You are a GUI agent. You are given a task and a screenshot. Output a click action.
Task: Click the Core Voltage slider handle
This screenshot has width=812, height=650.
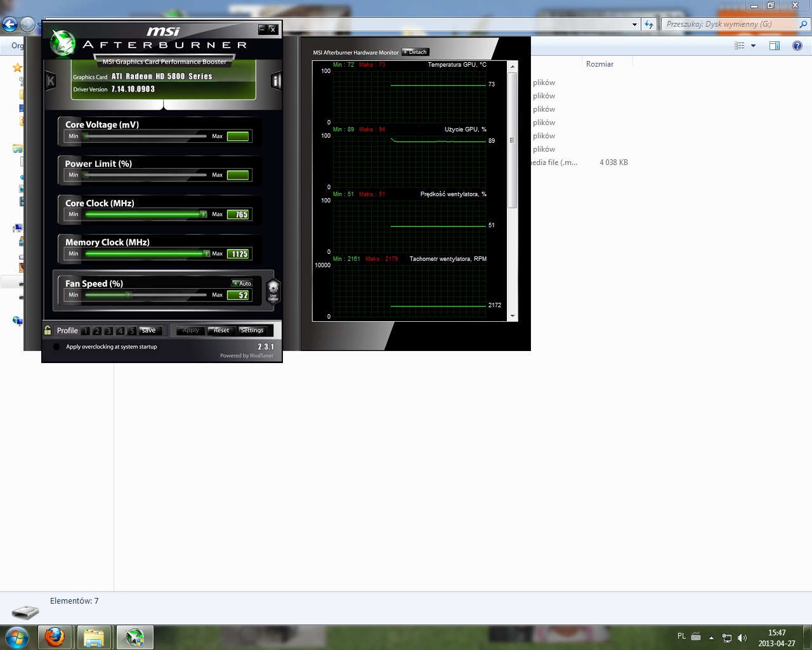click(x=86, y=136)
